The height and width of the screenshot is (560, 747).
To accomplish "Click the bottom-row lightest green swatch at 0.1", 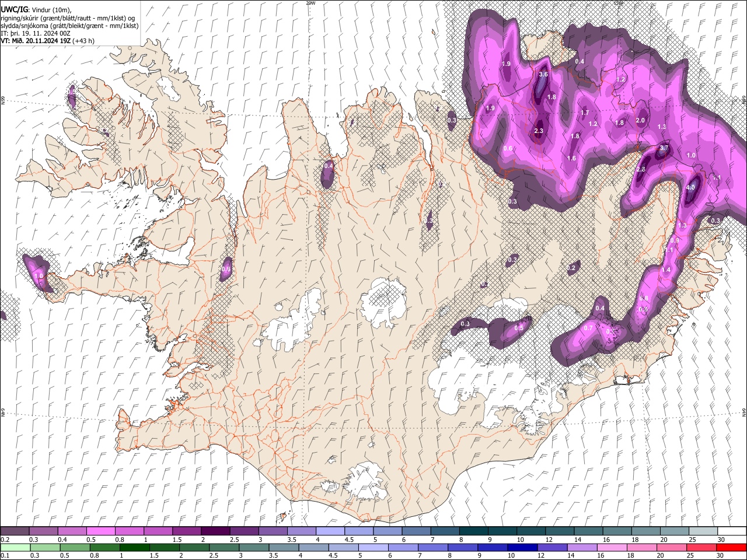I will 15,547.
